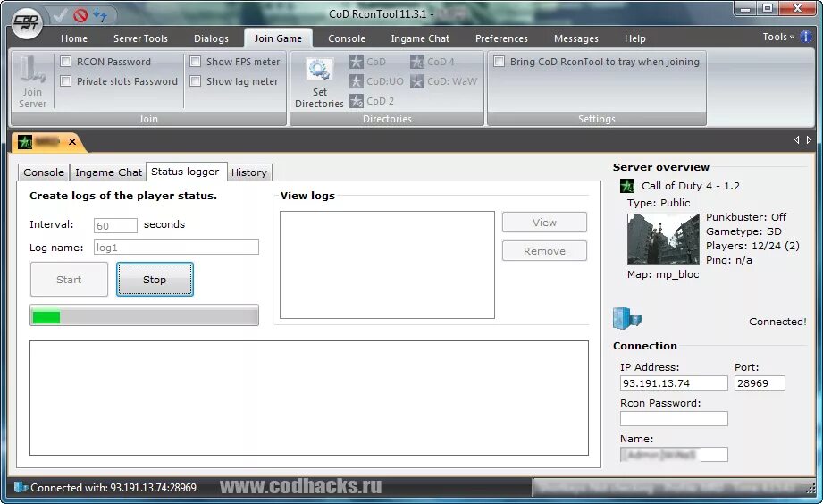Click the View log button

click(x=544, y=223)
